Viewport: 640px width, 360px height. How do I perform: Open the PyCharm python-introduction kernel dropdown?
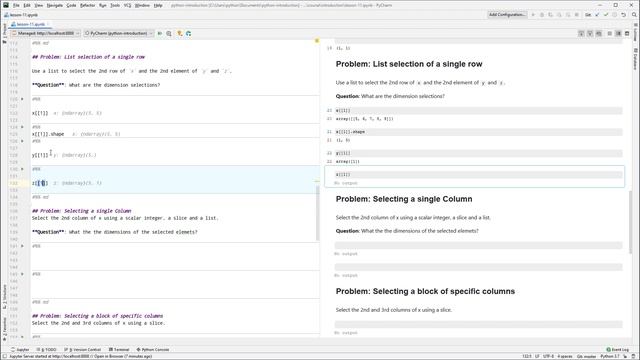(x=118, y=33)
